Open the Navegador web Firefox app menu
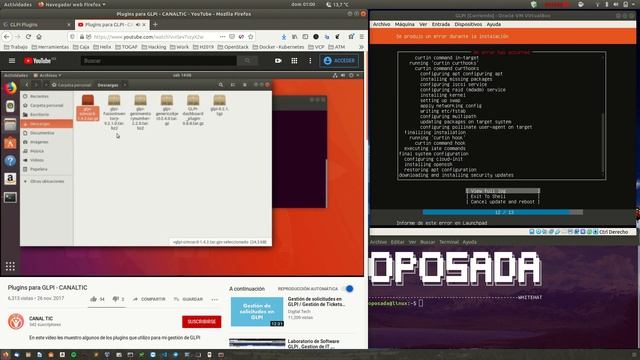 pos(71,4)
